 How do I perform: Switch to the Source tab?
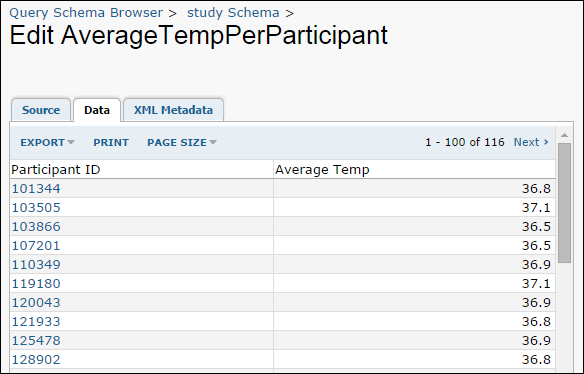tap(41, 110)
